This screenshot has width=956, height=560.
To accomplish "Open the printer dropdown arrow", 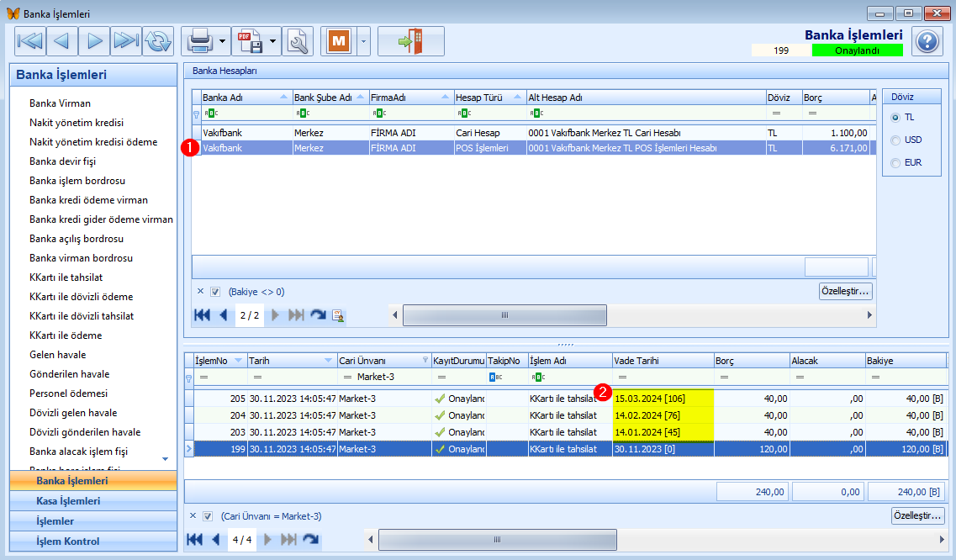I will click(x=223, y=41).
